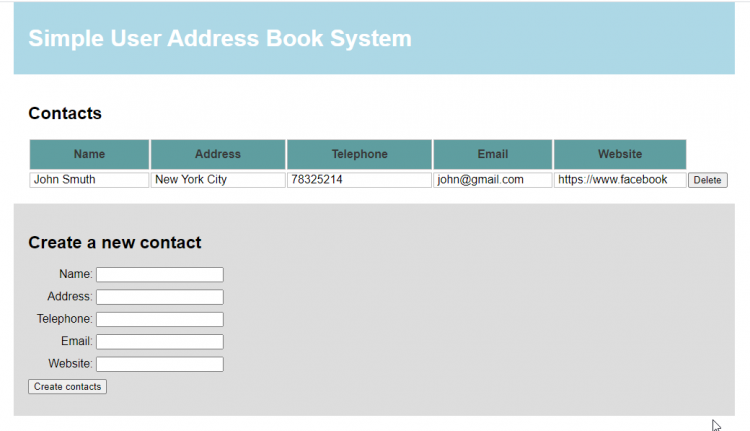750x431 pixels.
Task: Focus the new contact Telephone field
Action: [x=160, y=319]
